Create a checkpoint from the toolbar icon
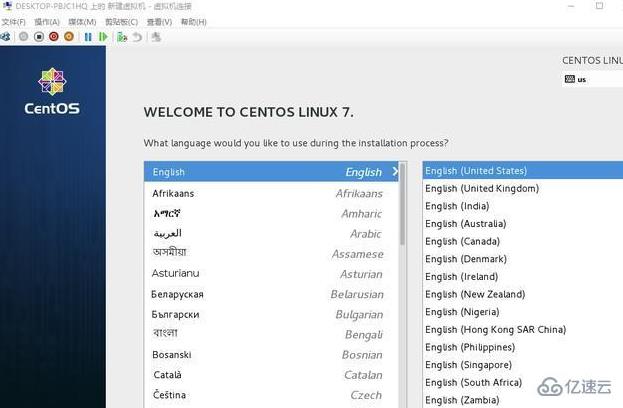Screen dimensions: 623x408 (x=122, y=37)
